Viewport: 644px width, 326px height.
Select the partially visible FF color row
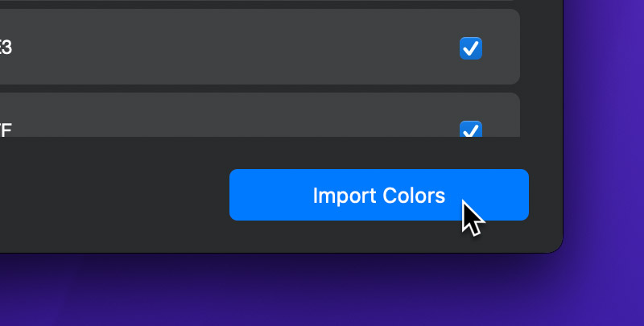pyautogui.click(x=242, y=119)
